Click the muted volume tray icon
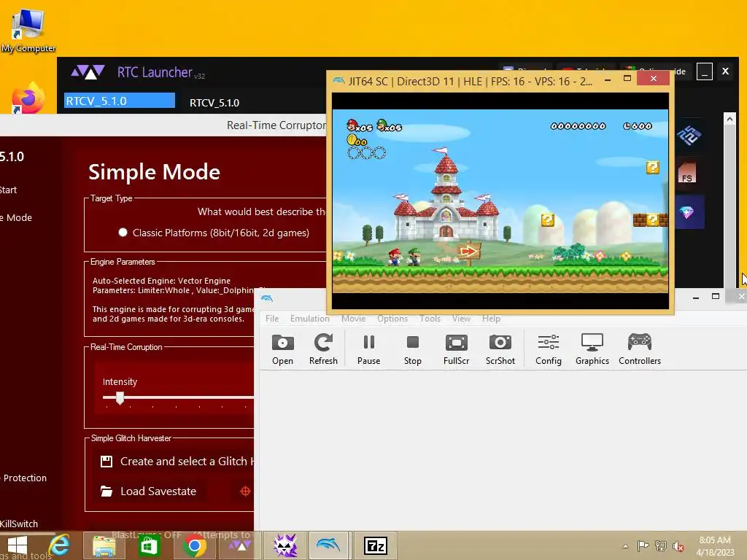747x560 pixels. (x=678, y=546)
